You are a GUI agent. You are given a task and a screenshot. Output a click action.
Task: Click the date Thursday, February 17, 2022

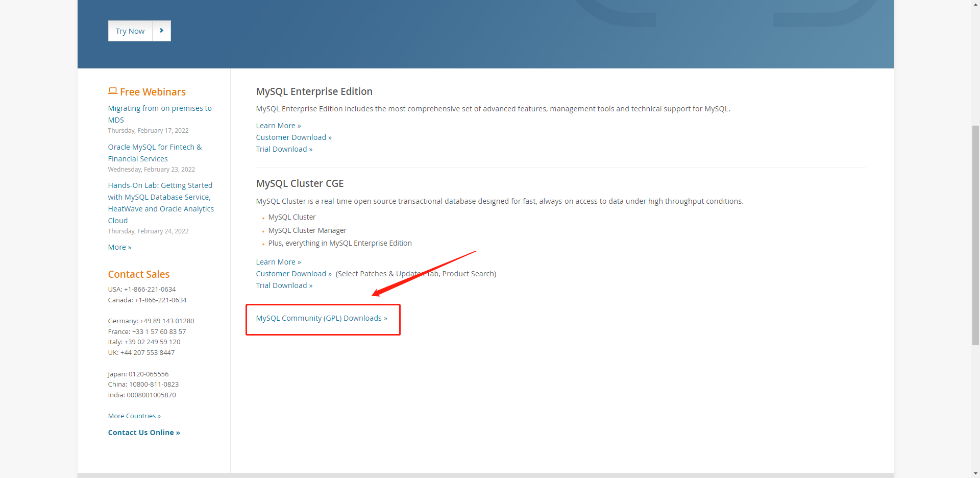point(149,131)
